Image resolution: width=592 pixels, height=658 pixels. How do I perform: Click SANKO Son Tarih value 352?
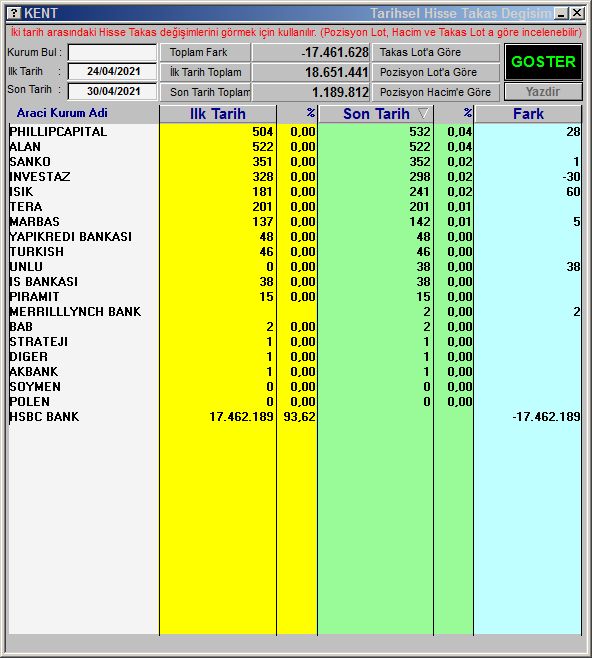pyautogui.click(x=420, y=162)
